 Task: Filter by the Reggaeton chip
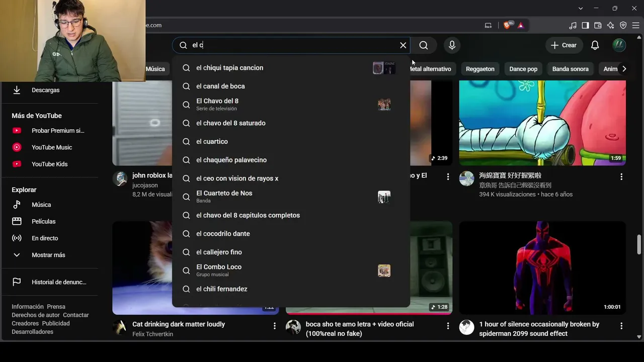coord(480,69)
